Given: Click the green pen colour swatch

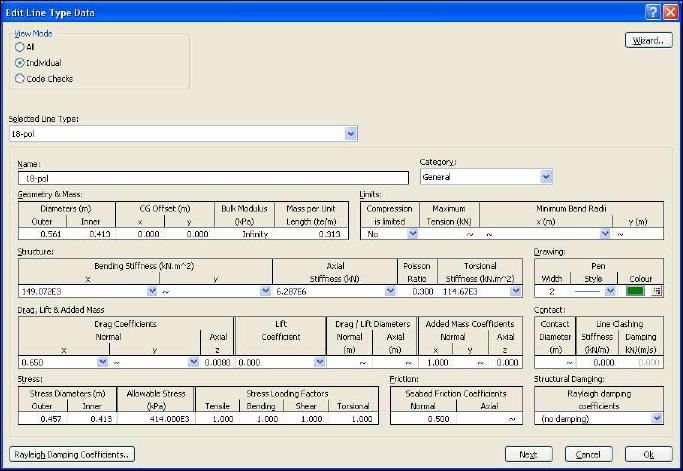Looking at the screenshot, I should [634, 291].
